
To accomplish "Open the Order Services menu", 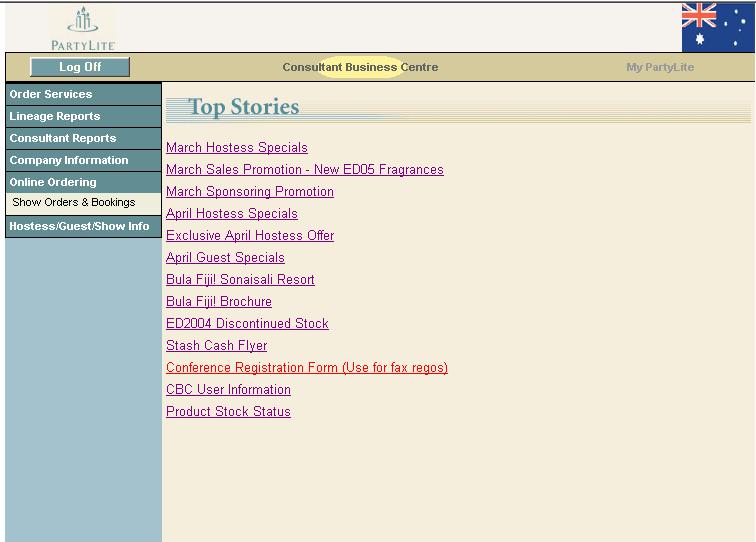I will 83,94.
